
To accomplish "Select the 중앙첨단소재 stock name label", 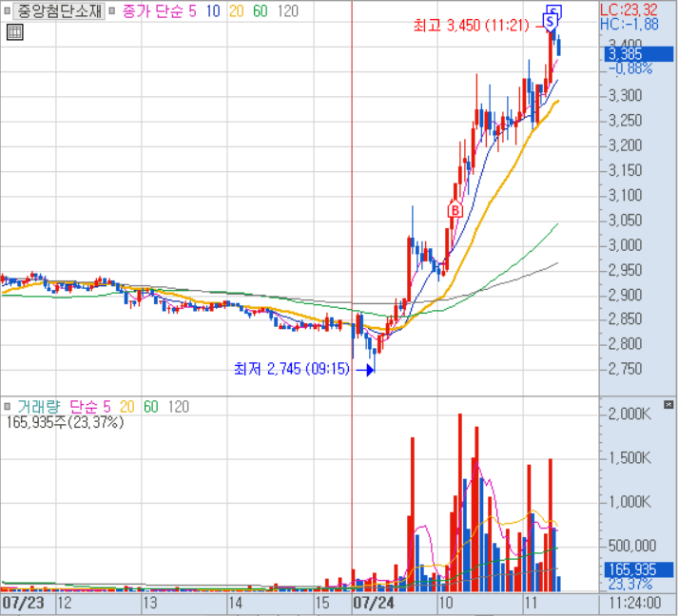I will coord(58,11).
